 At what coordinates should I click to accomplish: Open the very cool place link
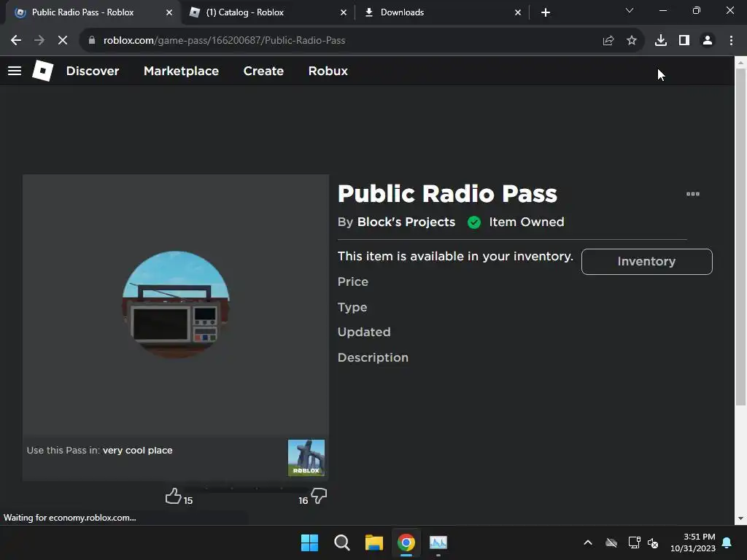[138, 451]
